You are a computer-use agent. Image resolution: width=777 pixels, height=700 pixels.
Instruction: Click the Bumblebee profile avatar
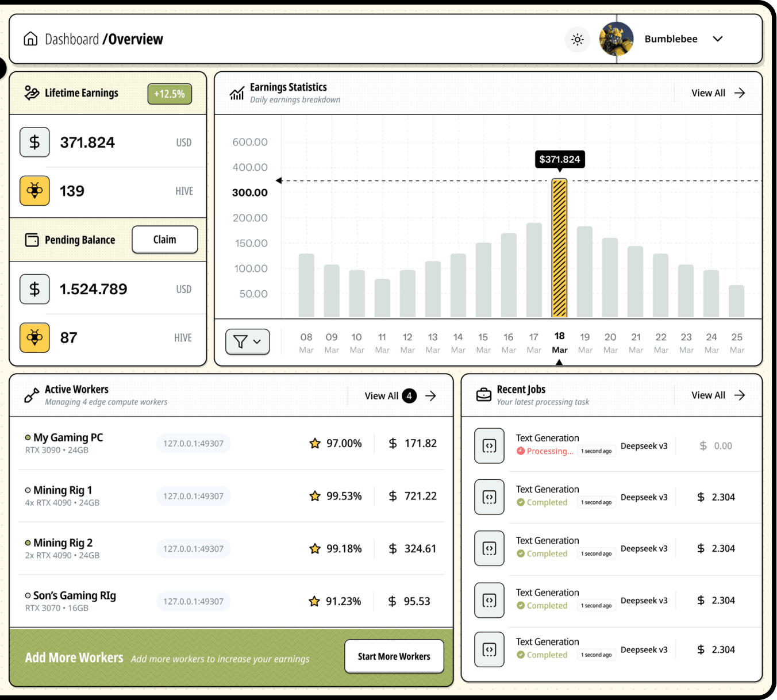pos(616,39)
